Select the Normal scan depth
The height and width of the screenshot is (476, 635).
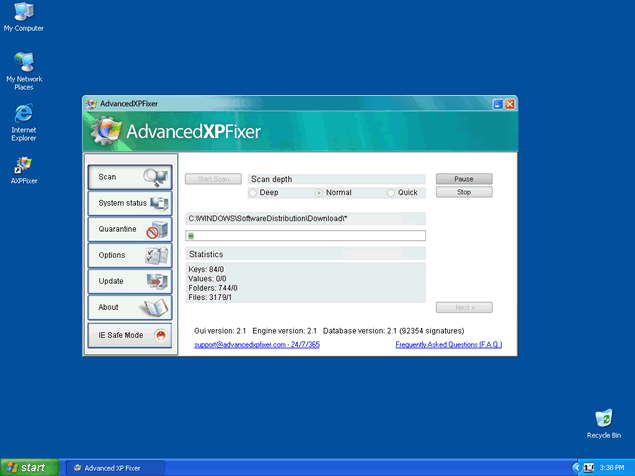click(320, 192)
